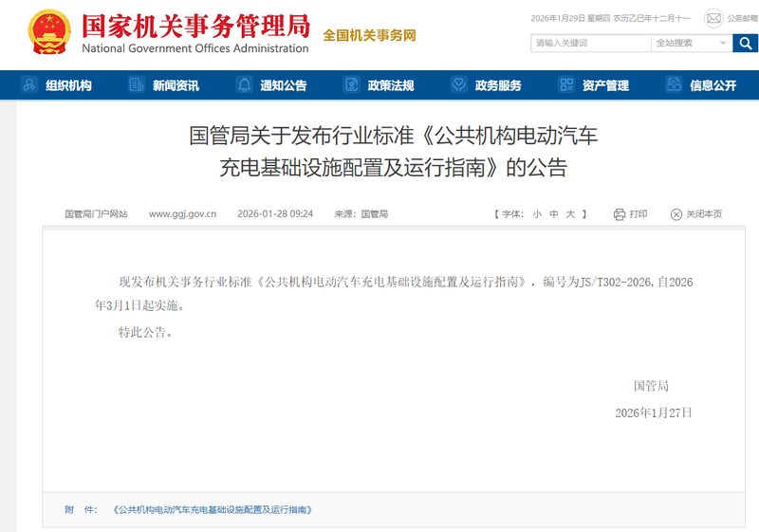Click the national emblem logo

pos(49,31)
